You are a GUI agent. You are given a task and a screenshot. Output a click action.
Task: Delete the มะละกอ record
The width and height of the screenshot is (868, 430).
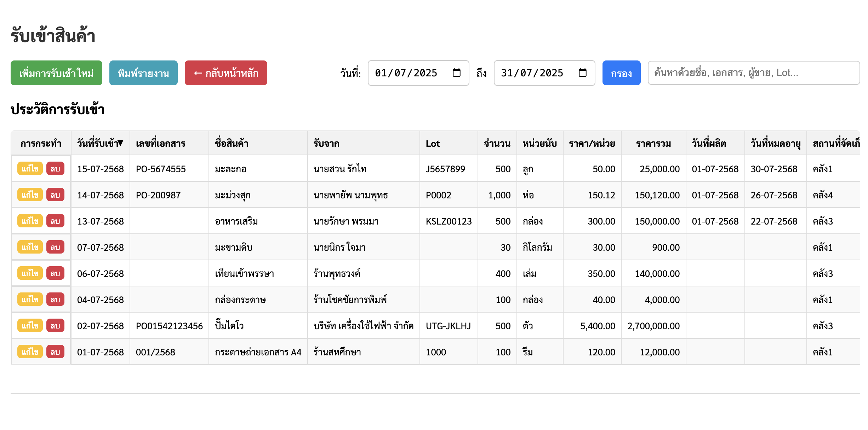tap(55, 169)
